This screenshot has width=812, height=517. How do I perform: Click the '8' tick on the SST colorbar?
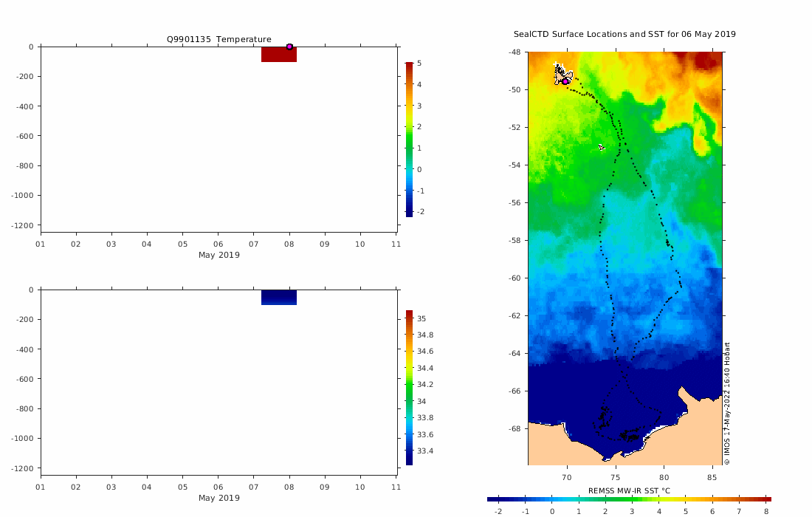pyautogui.click(x=766, y=512)
